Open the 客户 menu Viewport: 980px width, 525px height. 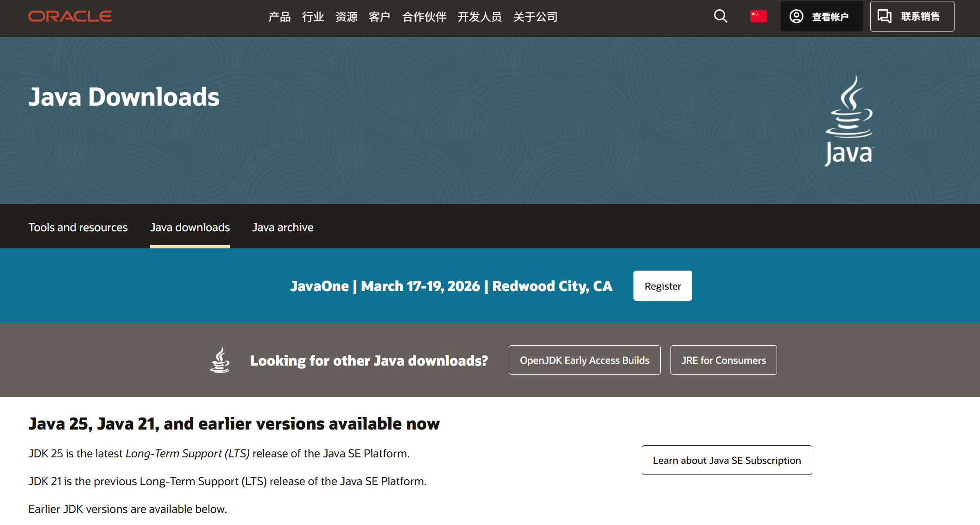[x=379, y=17]
